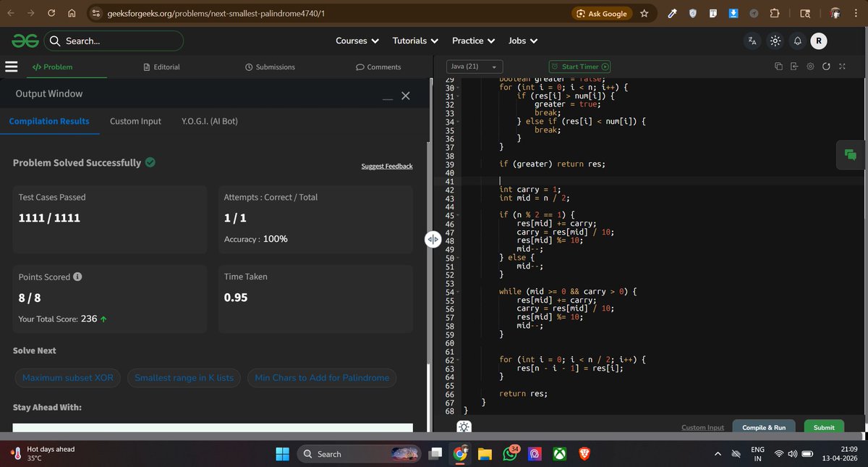Open the Java (21) language dropdown
This screenshot has height=467, width=868.
coord(474,66)
